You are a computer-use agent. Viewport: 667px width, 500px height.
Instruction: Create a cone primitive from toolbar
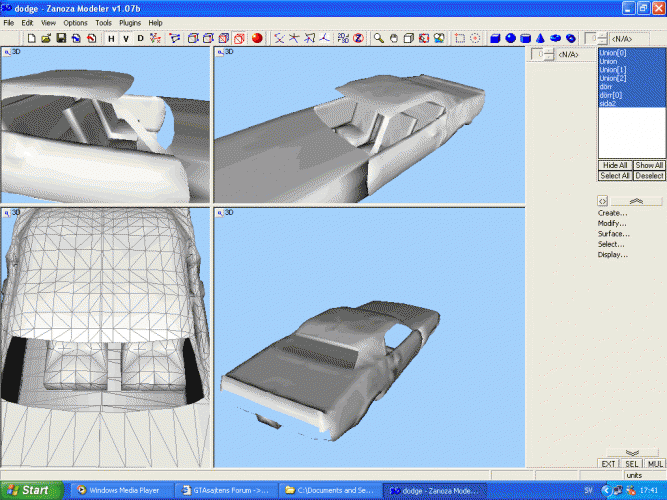click(x=540, y=38)
